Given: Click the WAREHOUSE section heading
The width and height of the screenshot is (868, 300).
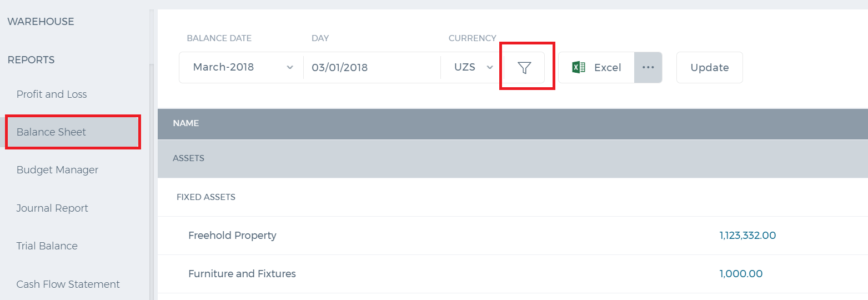Looking at the screenshot, I should coord(41,22).
